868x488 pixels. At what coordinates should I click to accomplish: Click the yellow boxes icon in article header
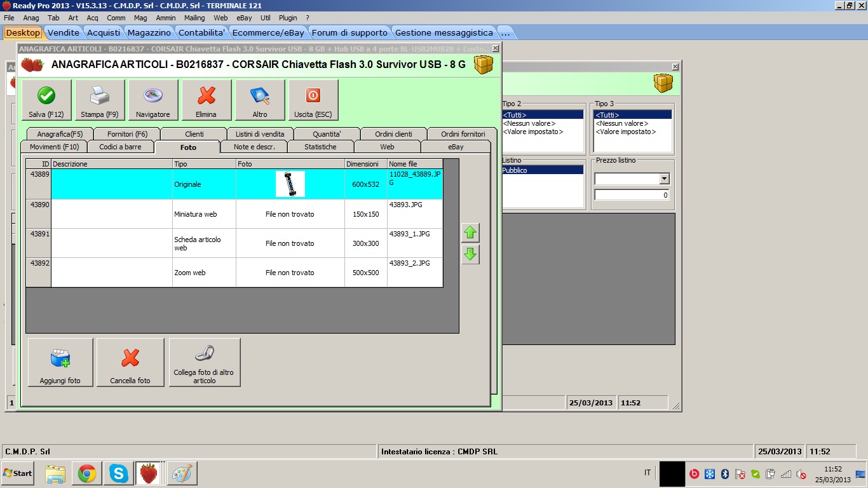484,65
